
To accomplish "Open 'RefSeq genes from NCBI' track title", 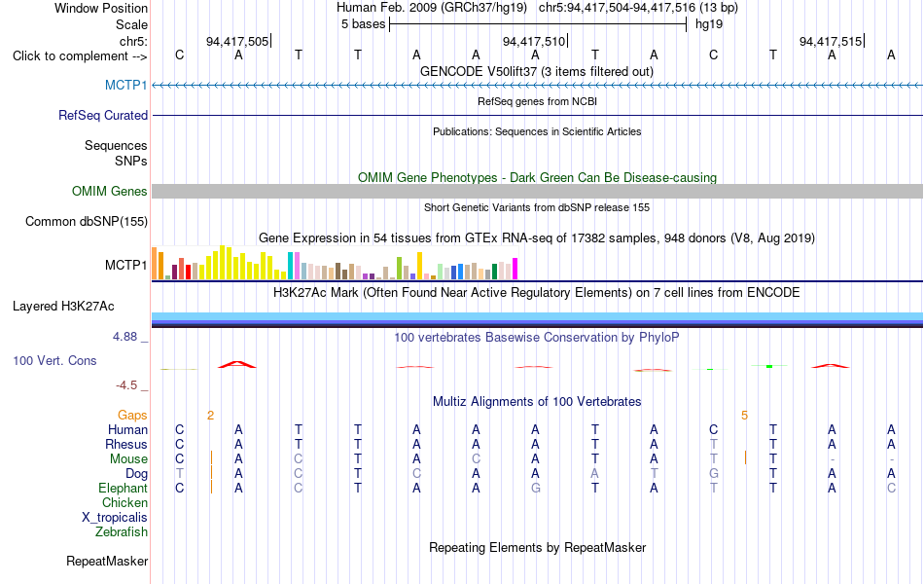I will click(537, 101).
